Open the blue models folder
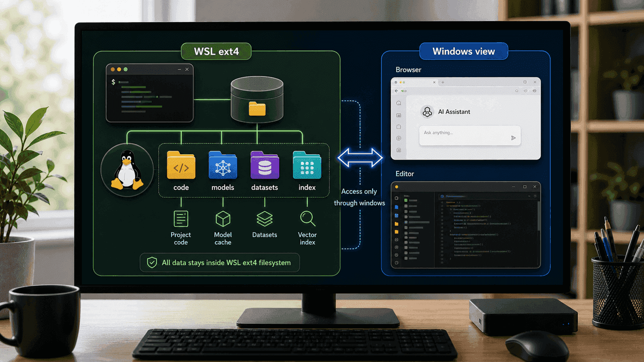The width and height of the screenshot is (644, 362). point(223,165)
